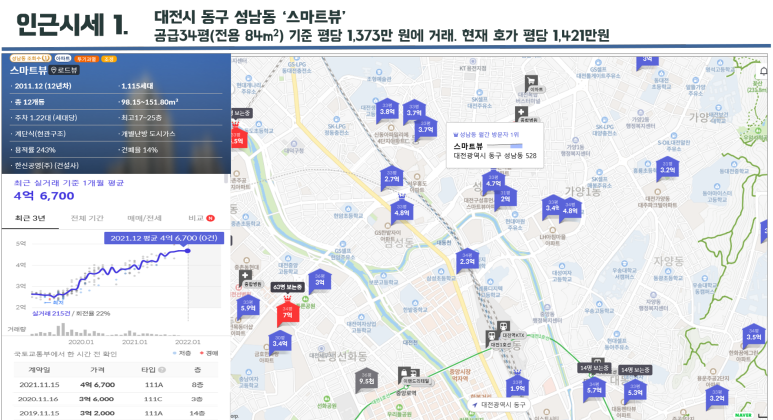The height and width of the screenshot is (420, 773).
Task: Click the KT 용전지점 map label
Action: tap(473, 68)
